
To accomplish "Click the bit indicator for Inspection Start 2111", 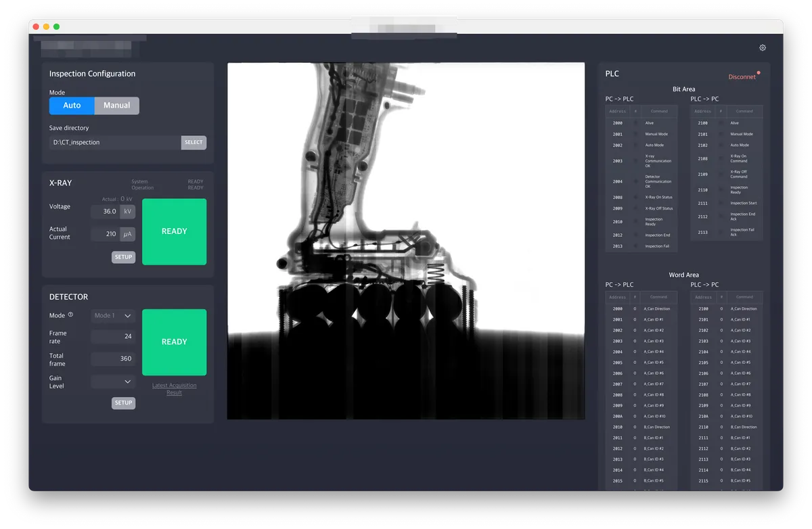I will coord(721,203).
